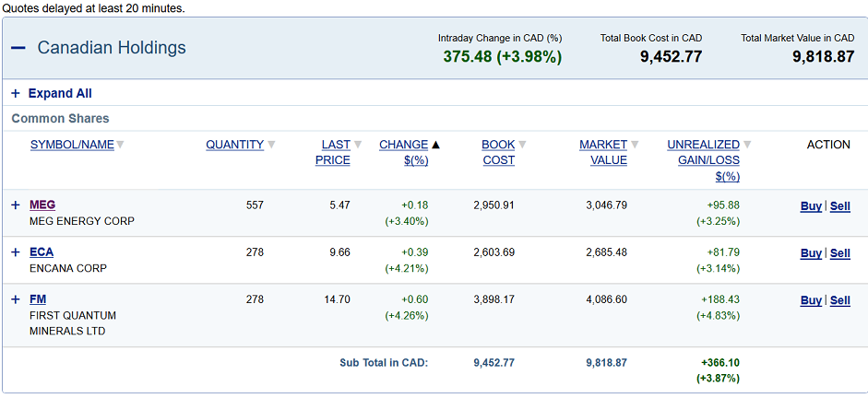The image size is (868, 398).
Task: Collapse the Canadian Holdings section
Action: [x=18, y=48]
